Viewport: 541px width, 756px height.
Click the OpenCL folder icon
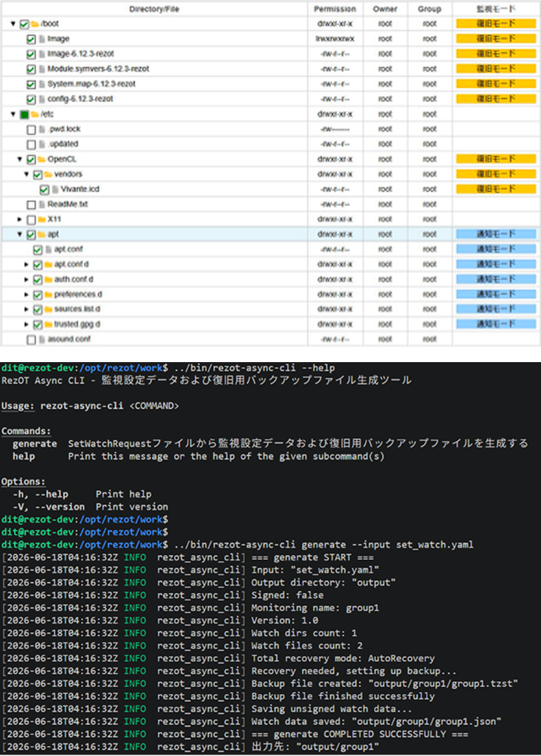(42, 159)
